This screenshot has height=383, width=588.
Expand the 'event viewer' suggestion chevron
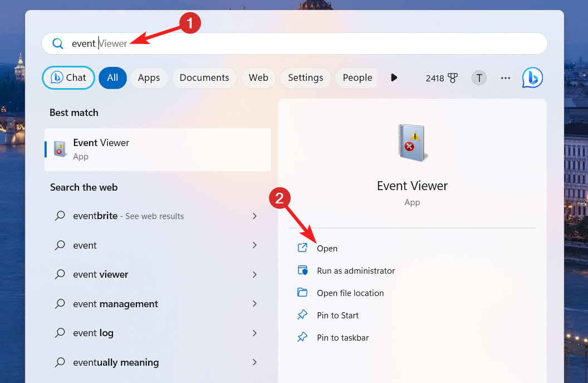[x=254, y=274]
